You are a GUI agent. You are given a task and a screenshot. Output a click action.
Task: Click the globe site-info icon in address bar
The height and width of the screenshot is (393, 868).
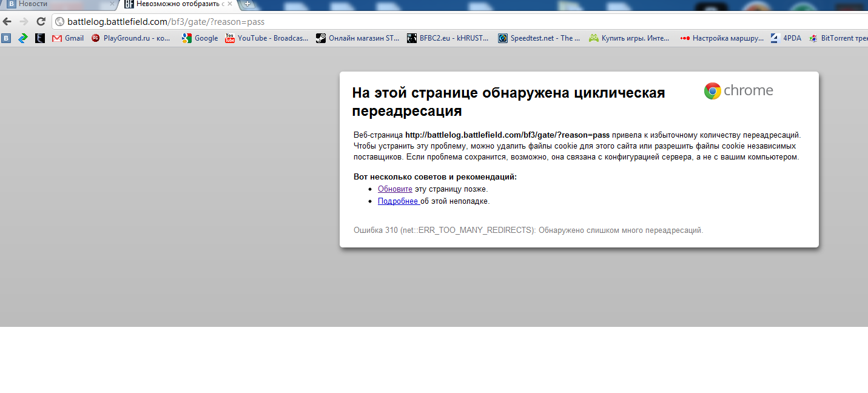[59, 22]
